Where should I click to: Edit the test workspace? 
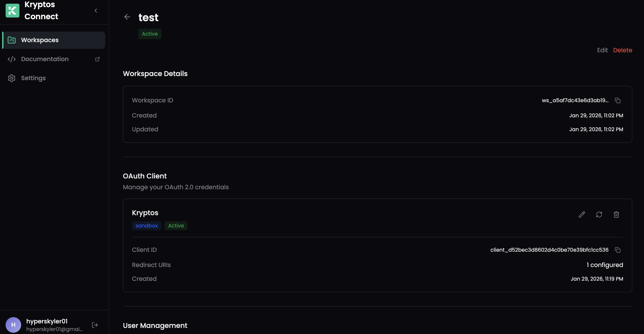[x=602, y=50]
